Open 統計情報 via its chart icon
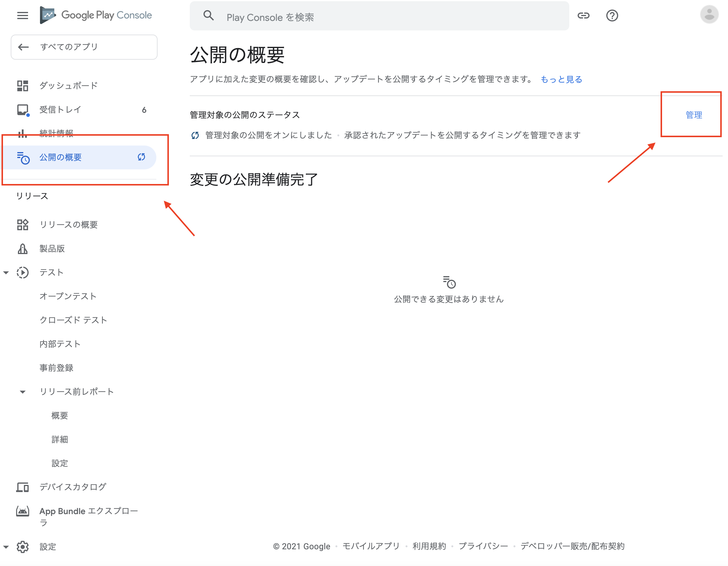728x566 pixels. 22,133
